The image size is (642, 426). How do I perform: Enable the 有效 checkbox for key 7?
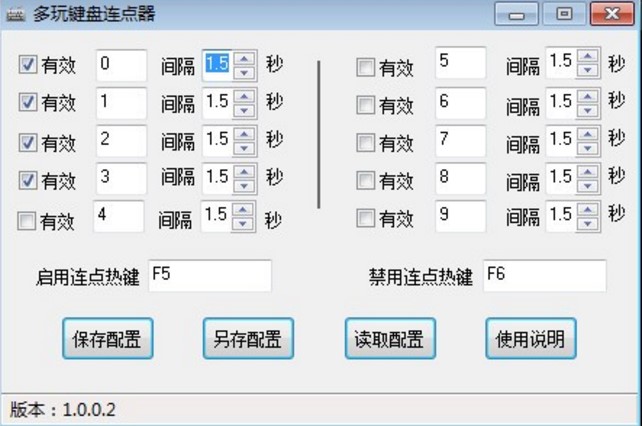click(365, 143)
